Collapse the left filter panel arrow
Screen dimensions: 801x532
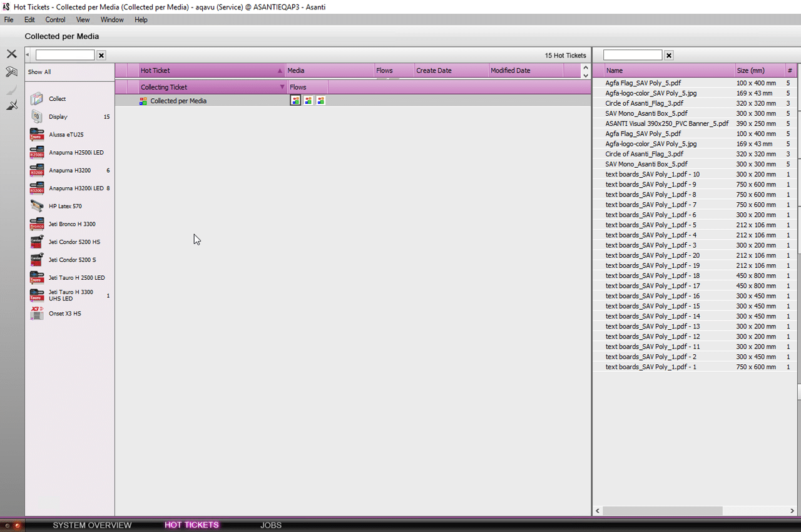click(x=28, y=56)
